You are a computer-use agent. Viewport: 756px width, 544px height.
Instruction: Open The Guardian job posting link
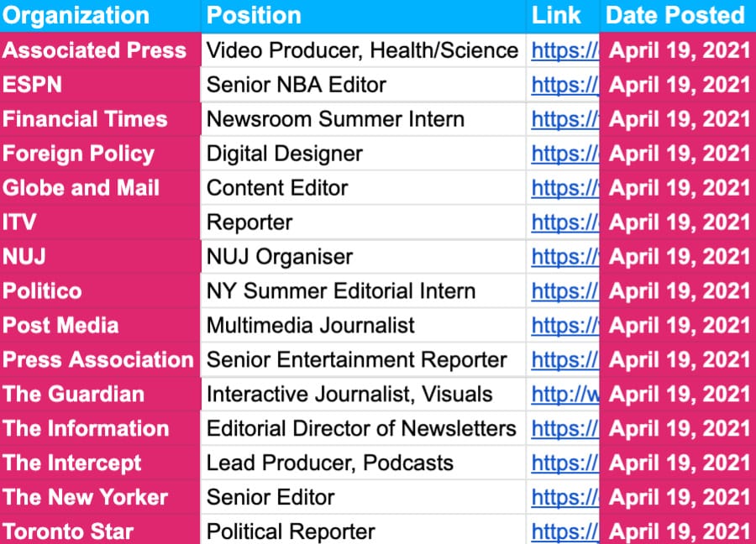pyautogui.click(x=564, y=395)
